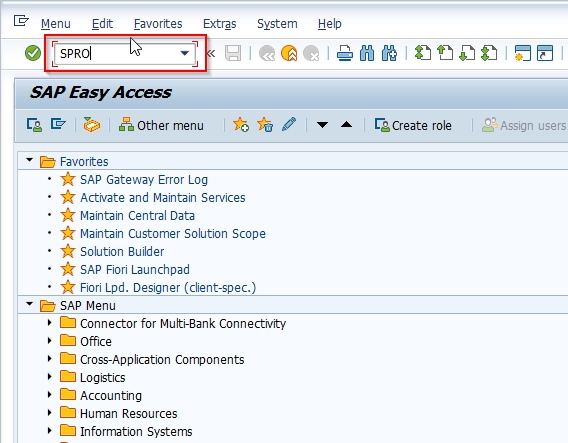Open the command field dropdown arrow
This screenshot has width=568, height=443.
tap(185, 54)
